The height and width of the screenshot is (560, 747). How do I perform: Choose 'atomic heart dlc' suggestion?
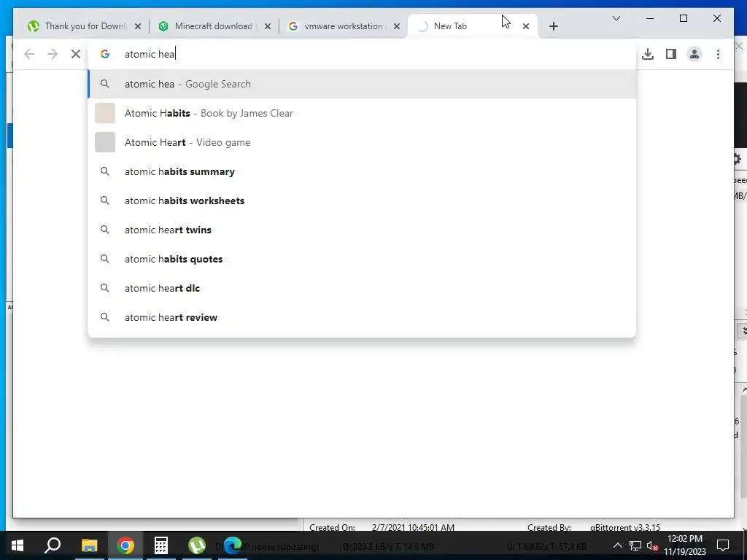[x=362, y=288]
